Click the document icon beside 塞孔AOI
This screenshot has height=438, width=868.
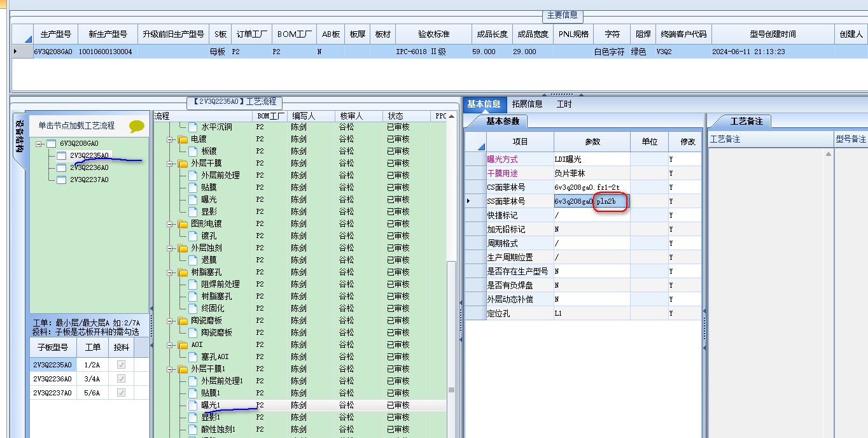193,357
